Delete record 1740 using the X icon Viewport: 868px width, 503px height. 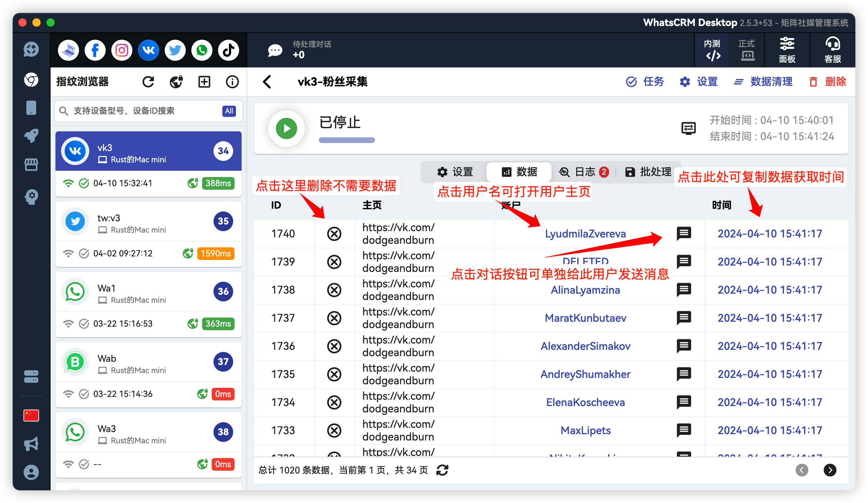(334, 233)
